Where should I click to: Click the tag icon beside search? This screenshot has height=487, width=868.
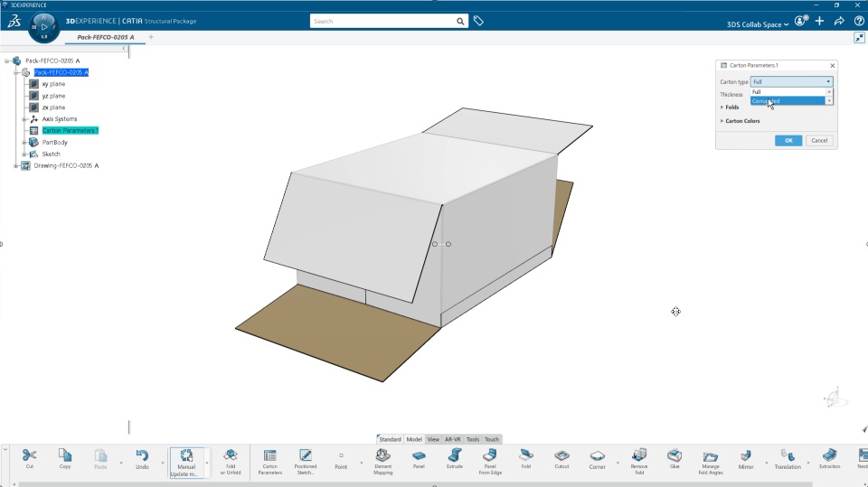478,21
